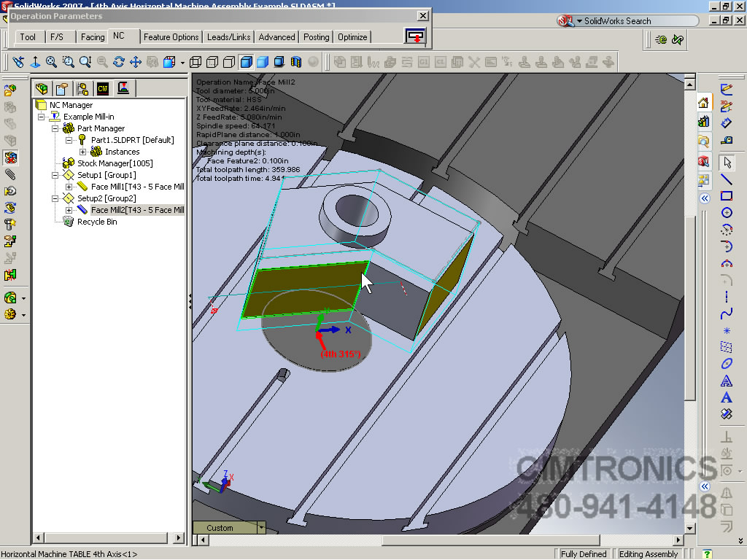Select the Rotate View tool
This screenshot has height=560, width=747.
[x=119, y=62]
